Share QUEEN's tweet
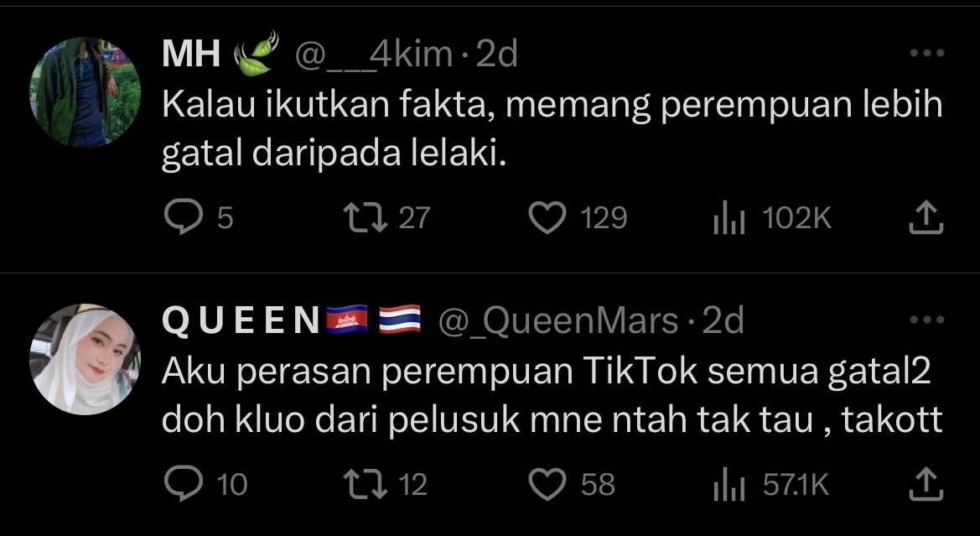This screenshot has height=536, width=980. pos(926,484)
